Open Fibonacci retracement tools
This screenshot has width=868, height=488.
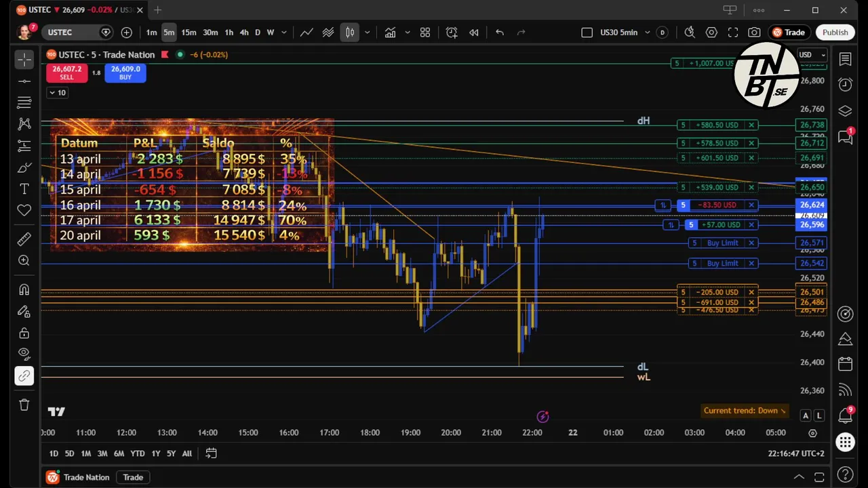tap(24, 103)
